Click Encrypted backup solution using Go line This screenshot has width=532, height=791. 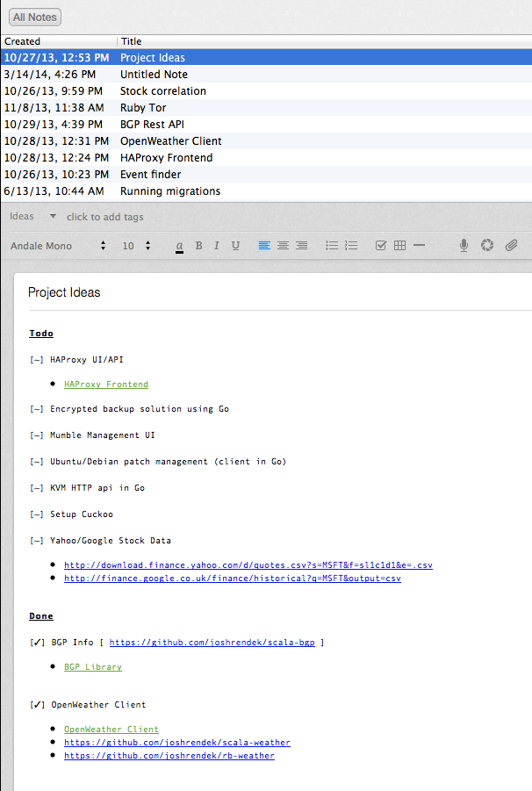(x=129, y=409)
